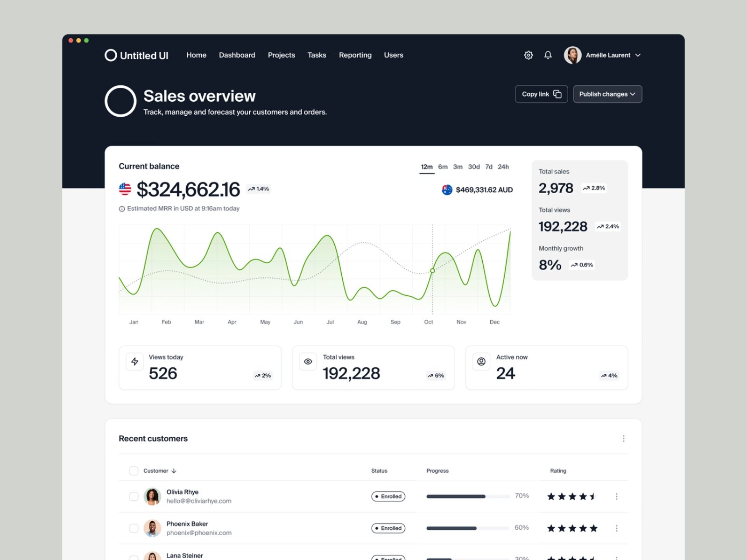Screen dimensions: 747x560
Task: Open the notifications bell
Action: (548, 55)
